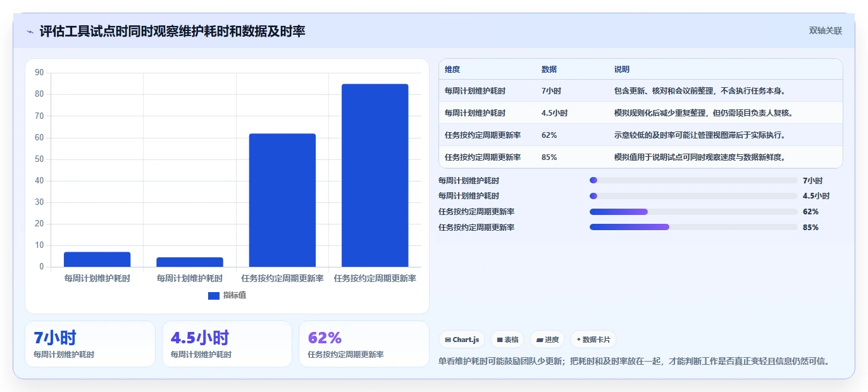Viewport: 868px width, 392px height.
Task: Click the 62% cell in the table
Action: point(549,135)
